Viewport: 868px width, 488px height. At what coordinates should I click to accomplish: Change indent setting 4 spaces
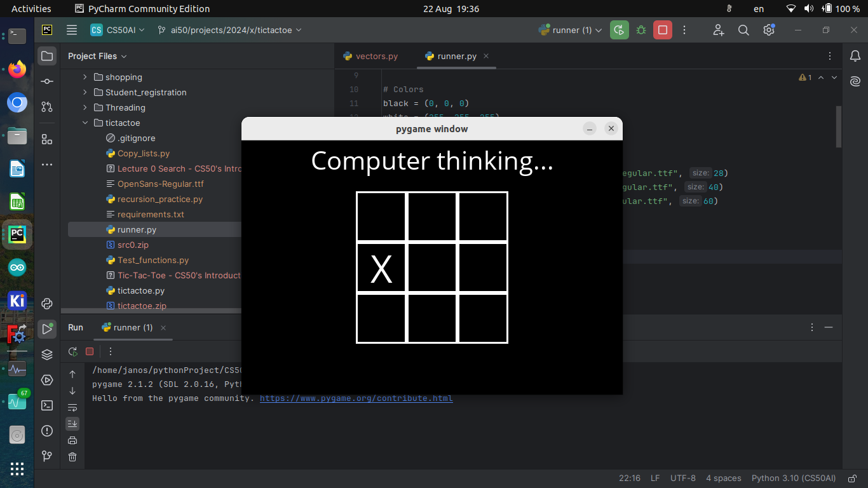coord(724,478)
